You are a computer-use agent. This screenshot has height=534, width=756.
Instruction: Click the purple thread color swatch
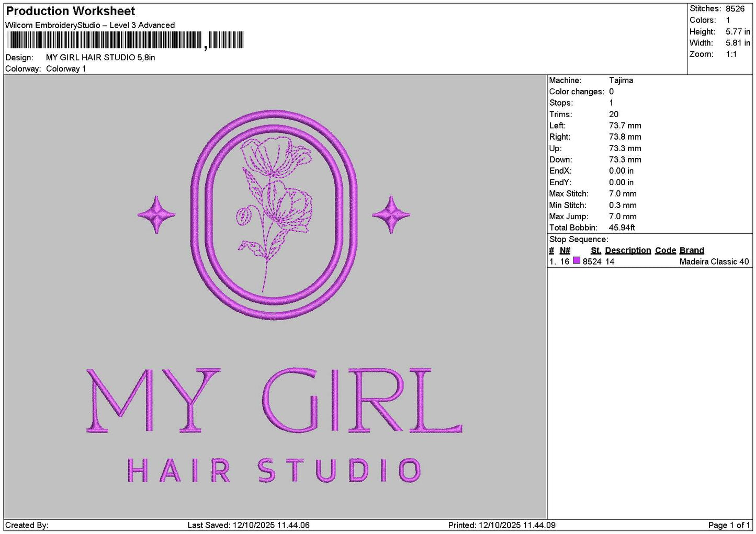(x=577, y=260)
